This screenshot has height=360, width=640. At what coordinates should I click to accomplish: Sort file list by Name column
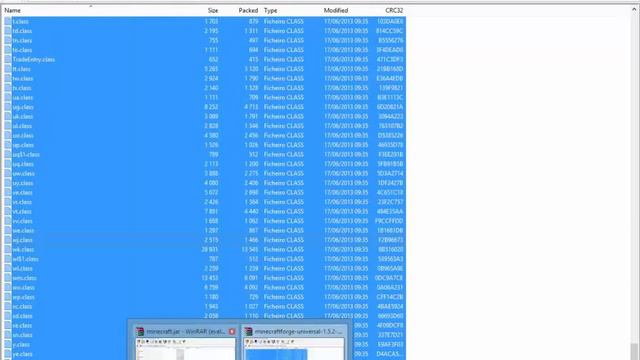(x=13, y=10)
